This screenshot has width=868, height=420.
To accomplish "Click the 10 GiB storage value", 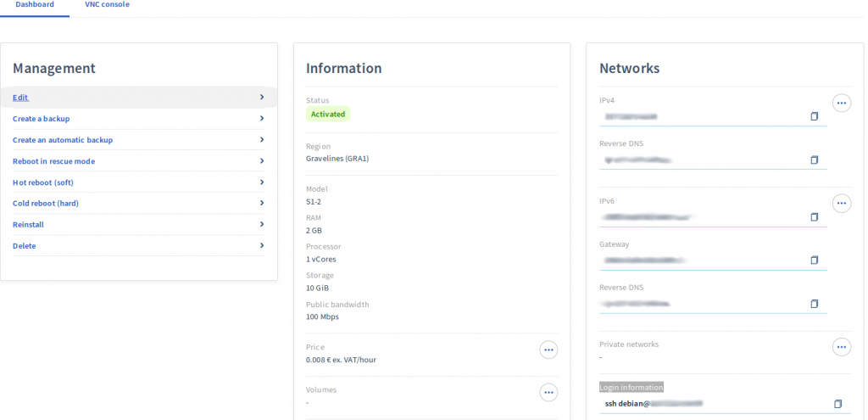I will coord(318,288).
